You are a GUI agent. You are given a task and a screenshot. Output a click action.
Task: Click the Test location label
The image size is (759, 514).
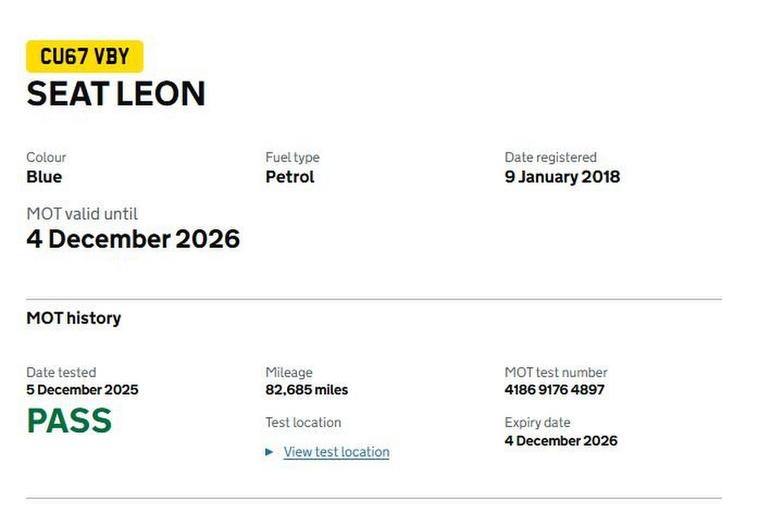click(303, 422)
